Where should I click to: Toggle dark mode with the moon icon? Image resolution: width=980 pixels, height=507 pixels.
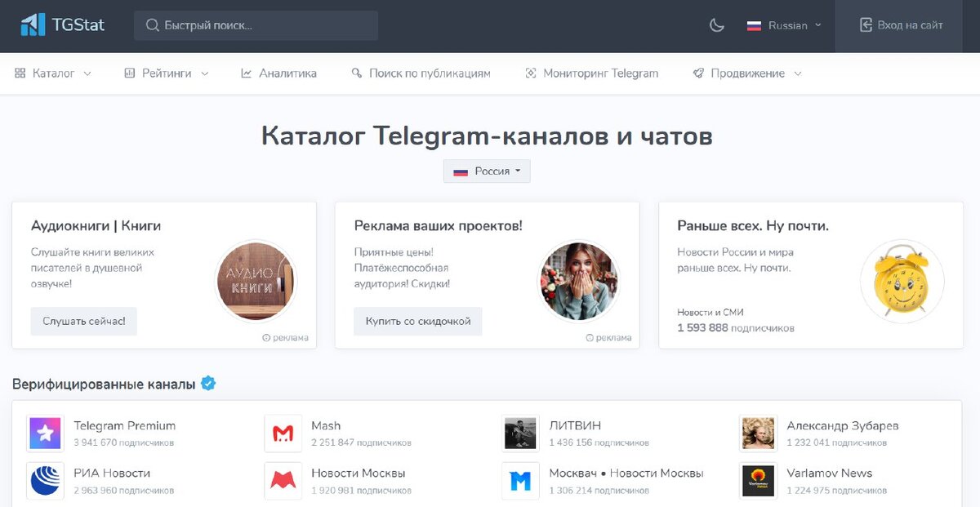tap(717, 25)
